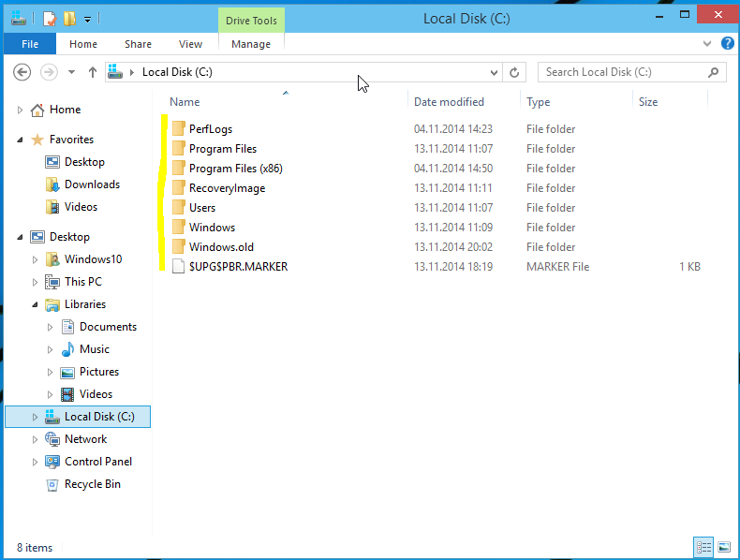Select the Drive Tools contextual tab
740x560 pixels.
[251, 21]
